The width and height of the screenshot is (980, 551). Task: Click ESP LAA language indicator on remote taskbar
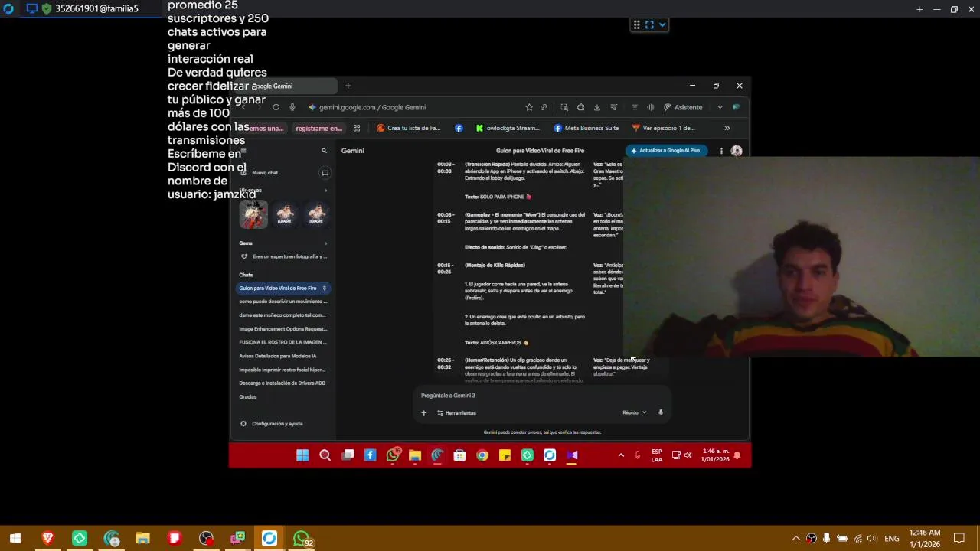click(x=657, y=455)
